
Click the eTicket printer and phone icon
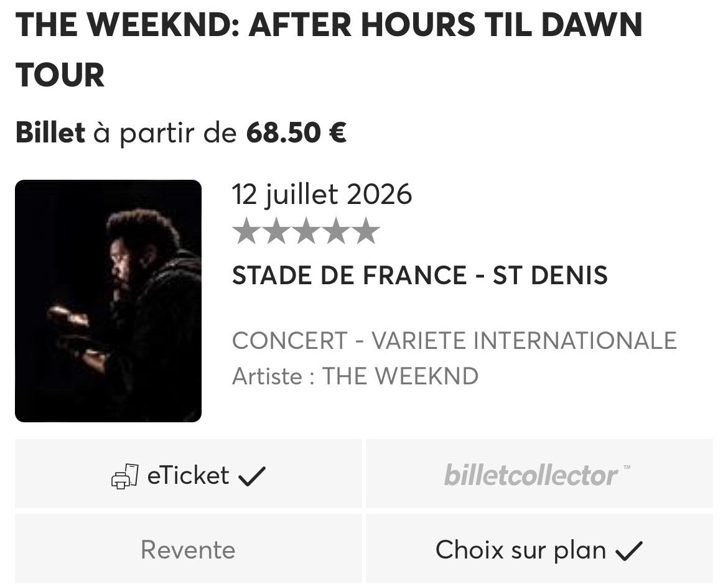click(124, 476)
